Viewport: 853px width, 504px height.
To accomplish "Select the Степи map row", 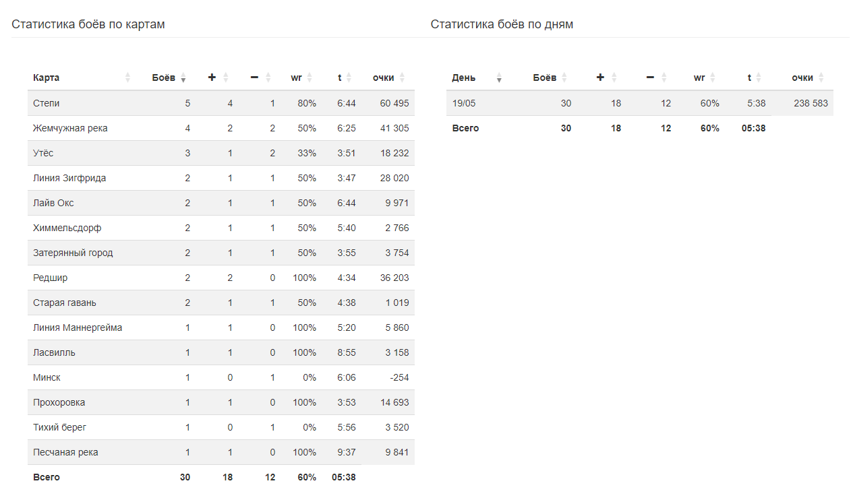I will click(x=221, y=103).
